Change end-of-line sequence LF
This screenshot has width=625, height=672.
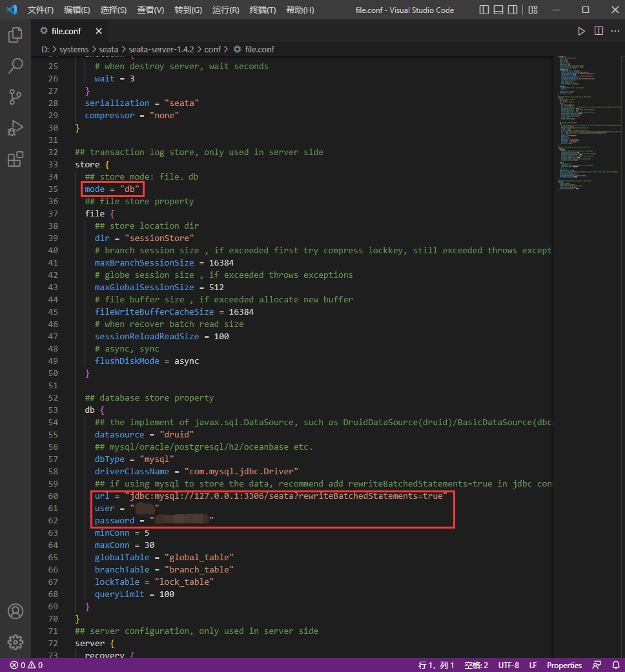[533, 665]
